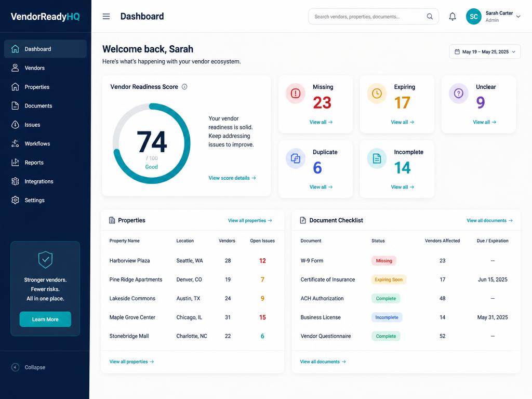Click the Unclear question mark icon
This screenshot has width=532, height=399.
(x=458, y=94)
